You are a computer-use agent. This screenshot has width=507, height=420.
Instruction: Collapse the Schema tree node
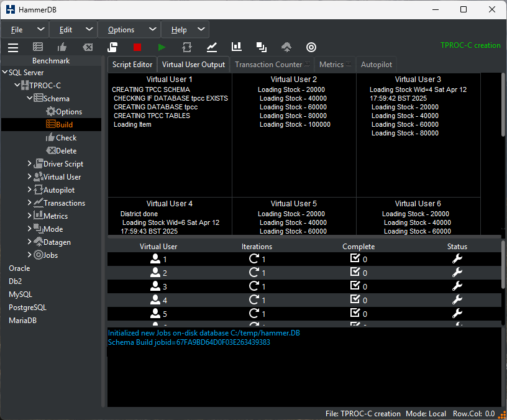click(x=29, y=98)
